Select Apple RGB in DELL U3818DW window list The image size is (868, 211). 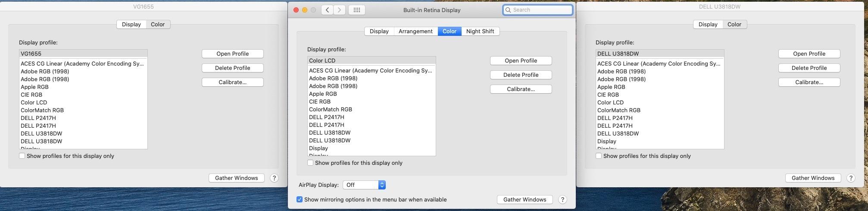pyautogui.click(x=660, y=87)
